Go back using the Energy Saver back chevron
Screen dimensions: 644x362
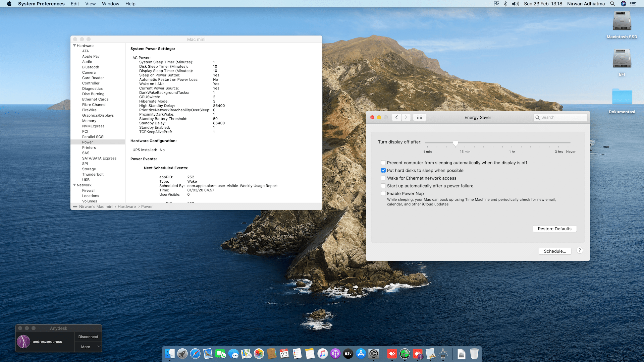(397, 117)
